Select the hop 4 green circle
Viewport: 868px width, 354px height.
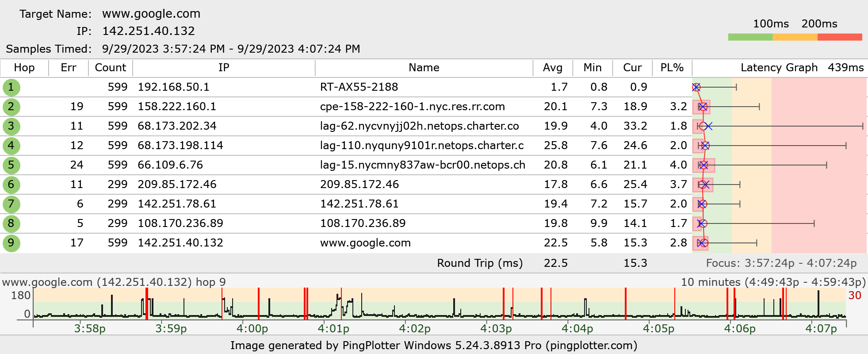point(11,146)
